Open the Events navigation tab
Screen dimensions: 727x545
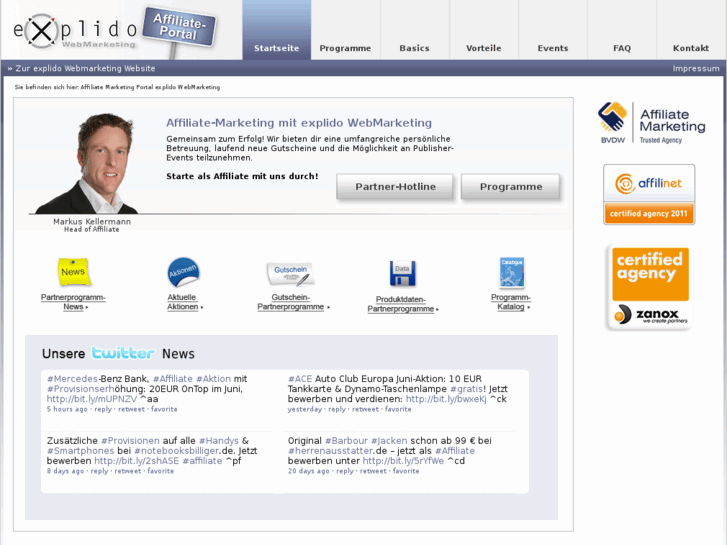point(553,30)
